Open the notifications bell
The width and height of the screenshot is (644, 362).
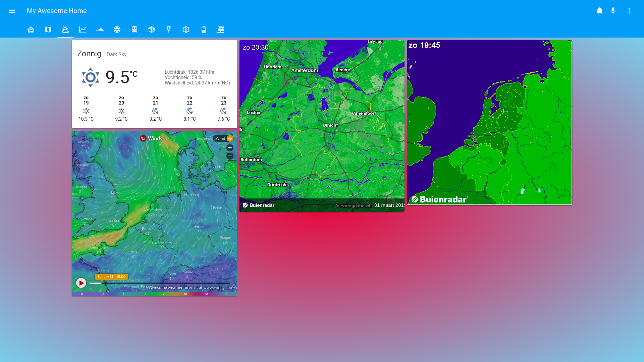pos(600,11)
